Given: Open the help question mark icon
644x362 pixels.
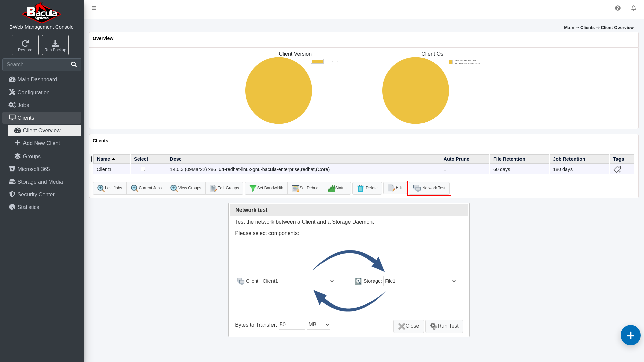Looking at the screenshot, I should (x=618, y=8).
